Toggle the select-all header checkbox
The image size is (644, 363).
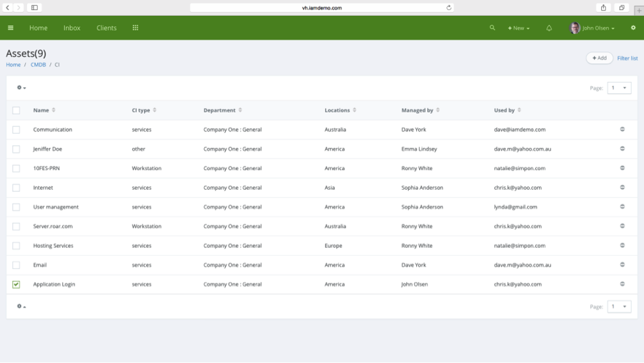pos(17,110)
